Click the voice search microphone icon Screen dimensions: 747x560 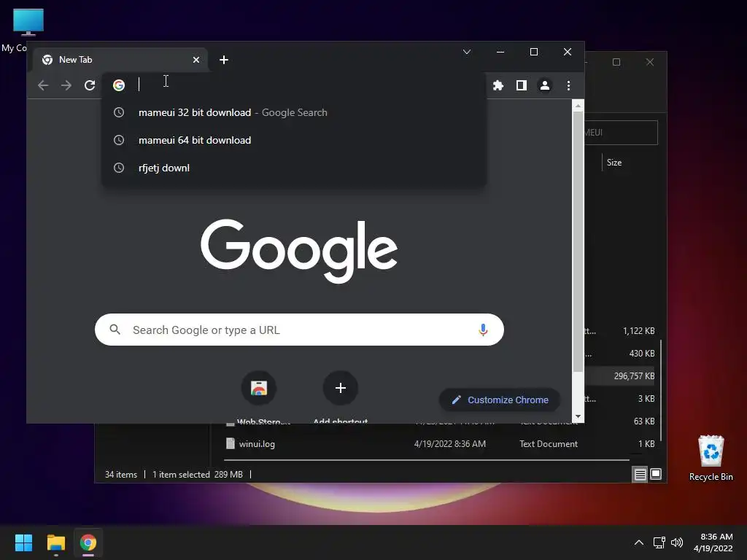point(483,330)
